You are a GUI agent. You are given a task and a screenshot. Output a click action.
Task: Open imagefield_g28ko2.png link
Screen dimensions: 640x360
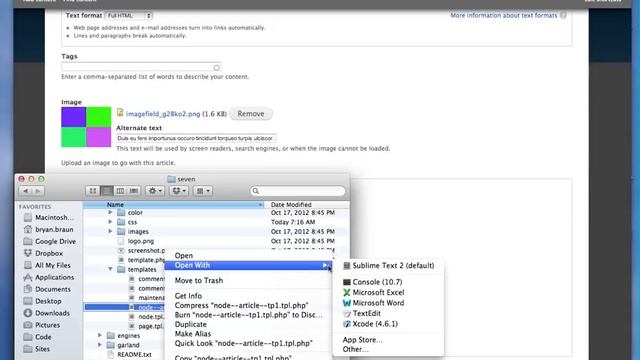tap(163, 114)
